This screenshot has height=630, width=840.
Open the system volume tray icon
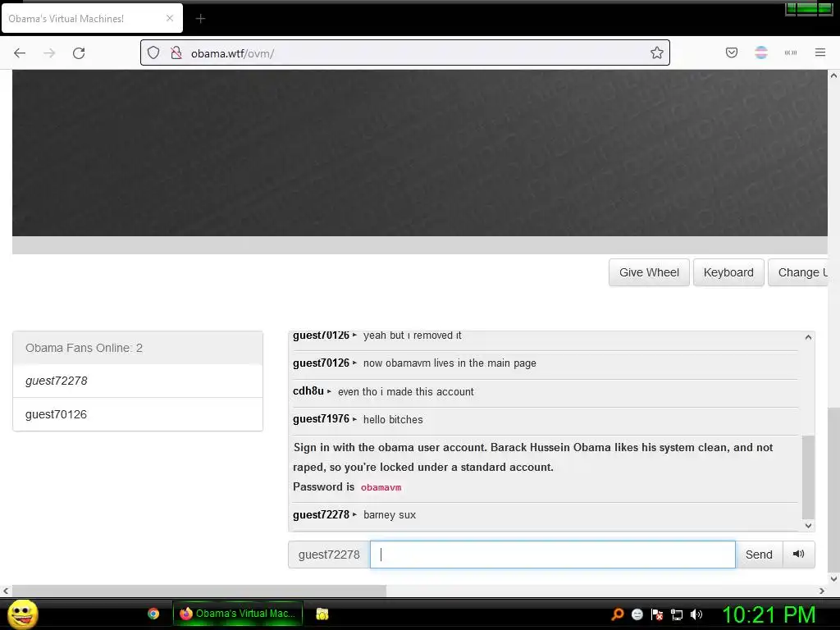click(x=696, y=614)
